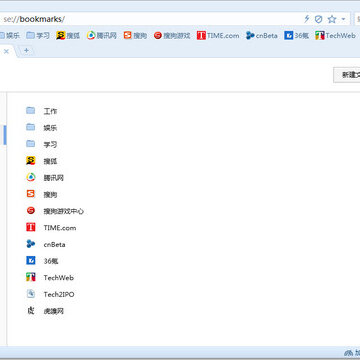This screenshot has width=360, height=360.
Task: Open the 学习 folder in bookmarks bar
Action: [38, 35]
